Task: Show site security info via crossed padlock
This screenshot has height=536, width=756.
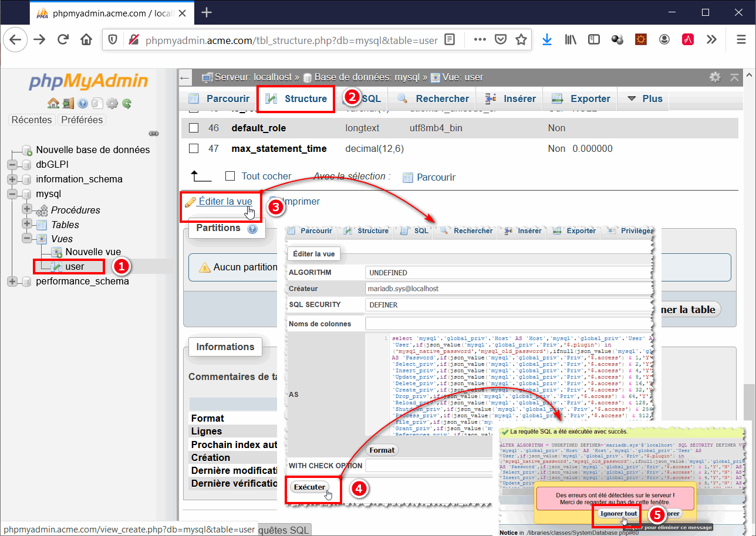Action: pyautogui.click(x=133, y=39)
